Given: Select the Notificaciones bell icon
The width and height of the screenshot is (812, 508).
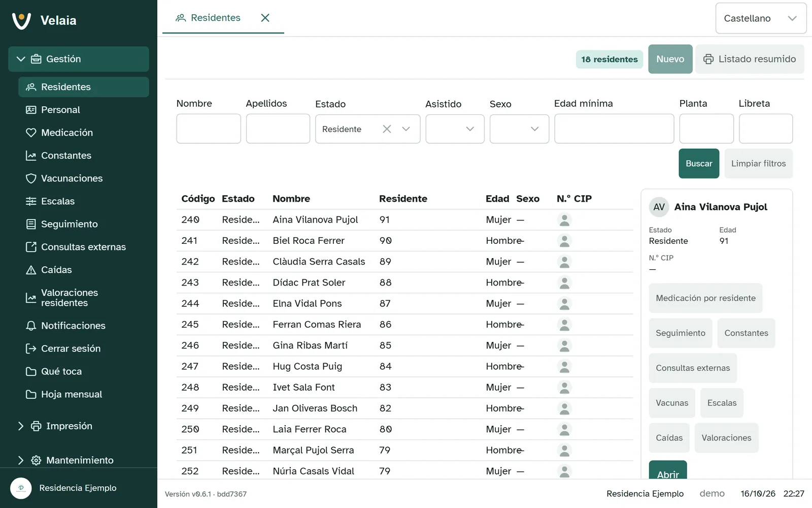Looking at the screenshot, I should [x=31, y=326].
